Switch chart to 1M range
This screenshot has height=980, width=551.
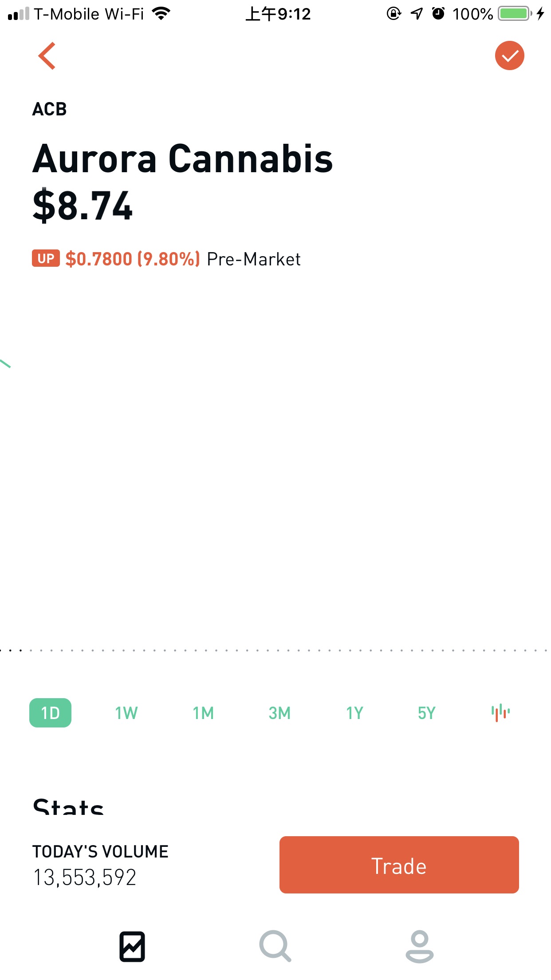coord(203,713)
